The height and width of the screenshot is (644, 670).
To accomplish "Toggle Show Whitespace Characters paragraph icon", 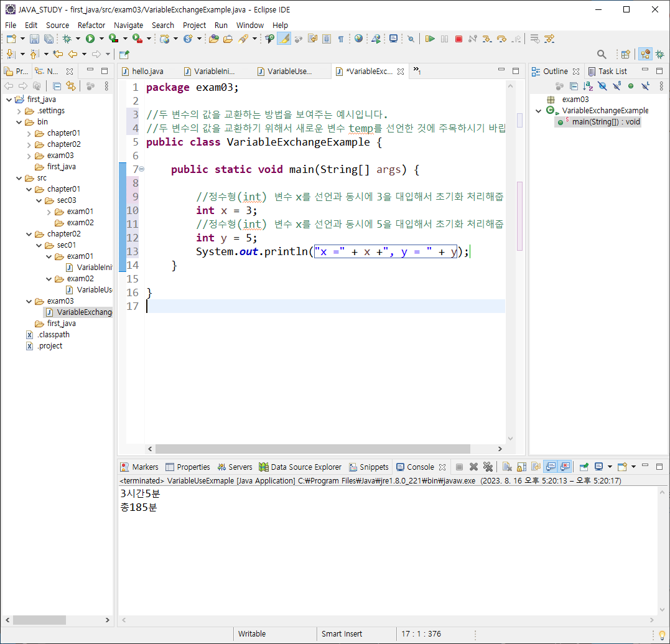I will 340,39.
